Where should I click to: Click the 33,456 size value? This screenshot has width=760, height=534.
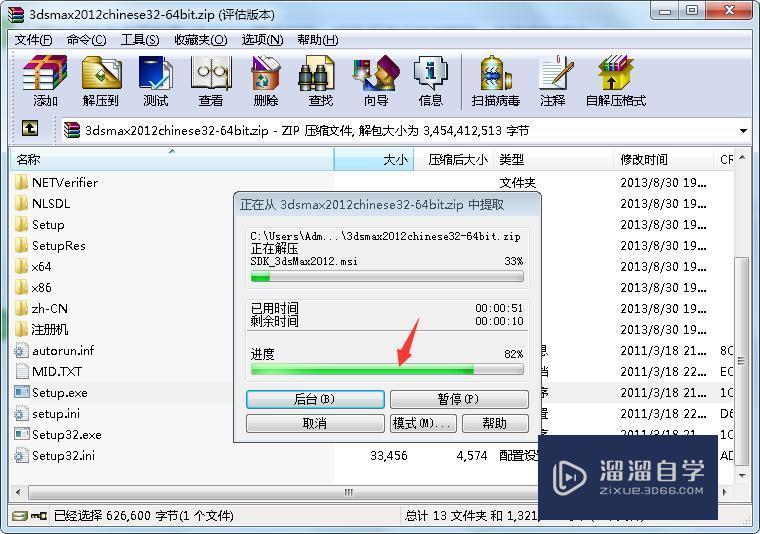[389, 455]
